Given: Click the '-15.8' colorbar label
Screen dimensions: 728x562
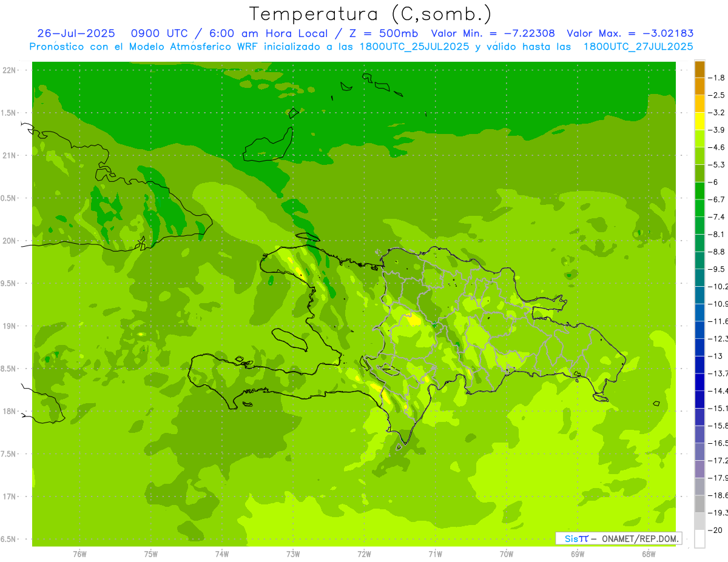Looking at the screenshot, I should click(718, 426).
